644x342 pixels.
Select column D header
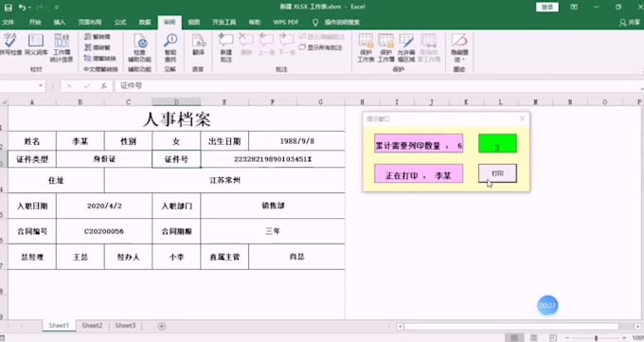coord(176,102)
